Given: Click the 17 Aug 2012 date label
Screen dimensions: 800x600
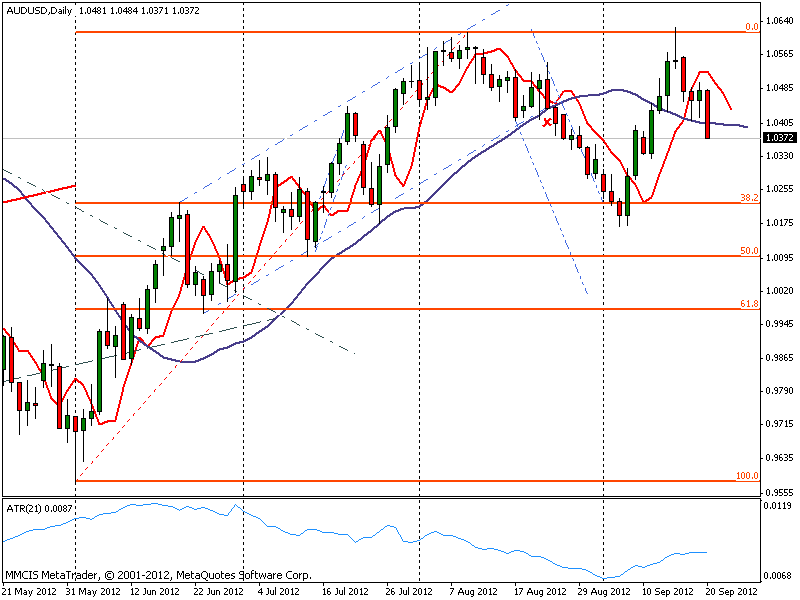Looking at the screenshot, I should [x=540, y=592].
